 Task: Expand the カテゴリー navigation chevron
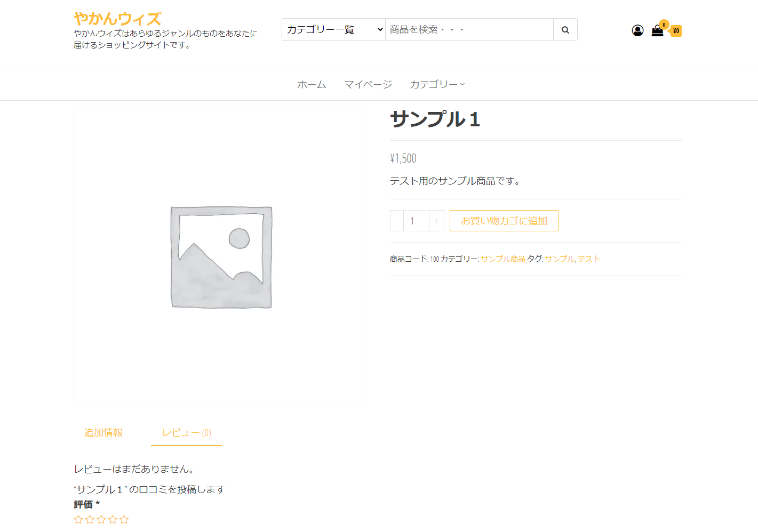[x=464, y=84]
